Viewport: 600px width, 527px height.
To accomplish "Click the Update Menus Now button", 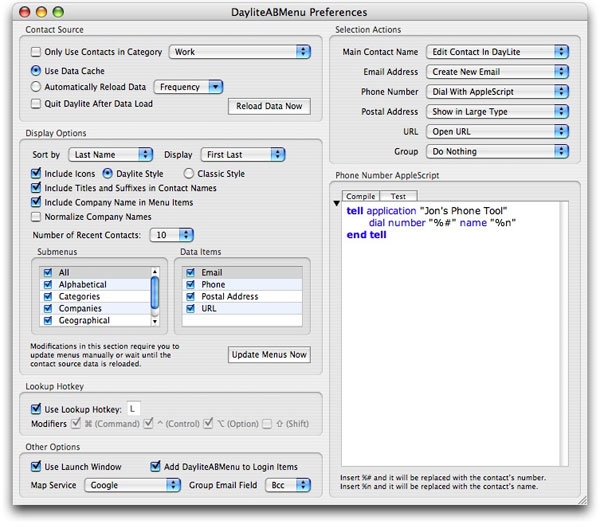I will coord(269,355).
